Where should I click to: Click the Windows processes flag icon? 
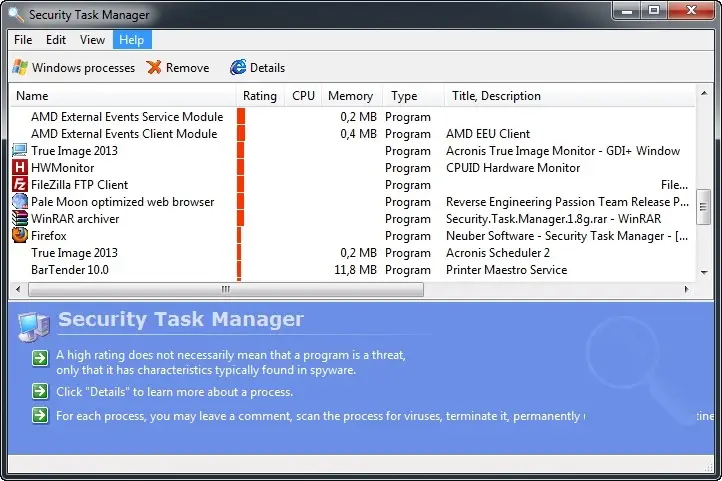click(20, 68)
